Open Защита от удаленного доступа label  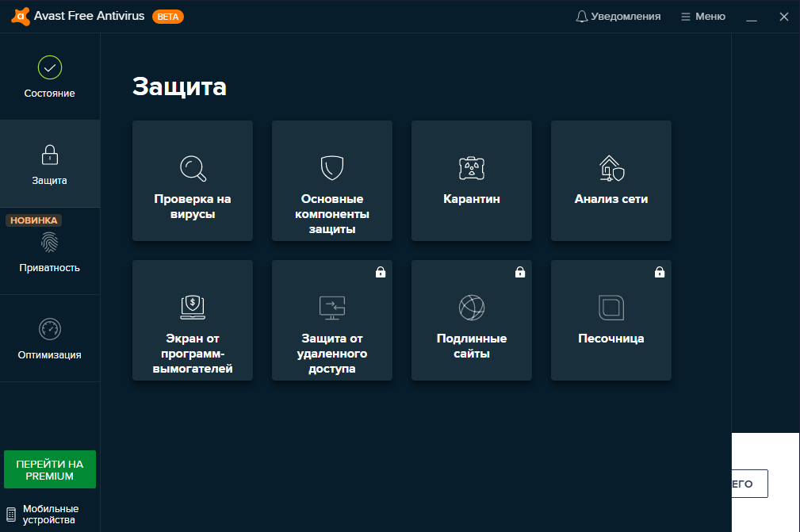(332, 354)
